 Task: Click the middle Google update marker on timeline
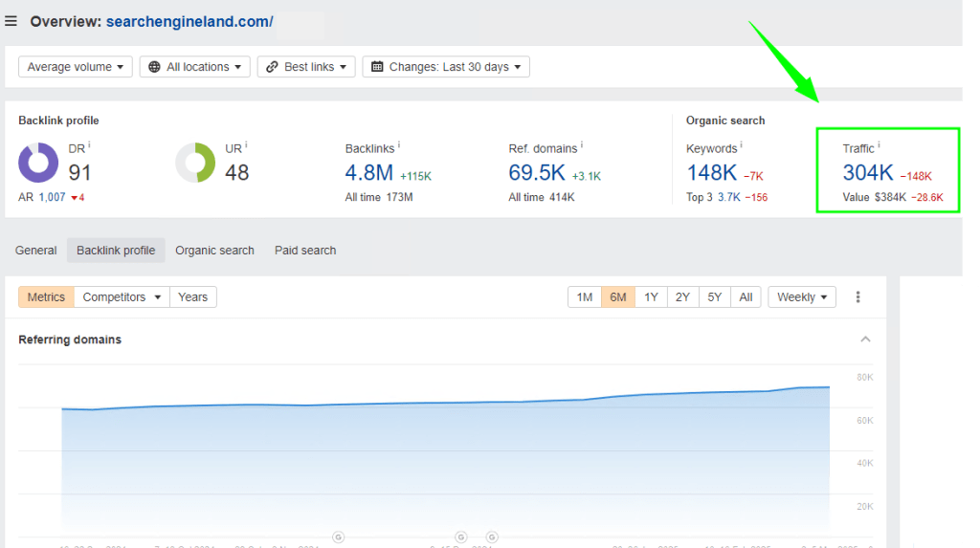[460, 537]
